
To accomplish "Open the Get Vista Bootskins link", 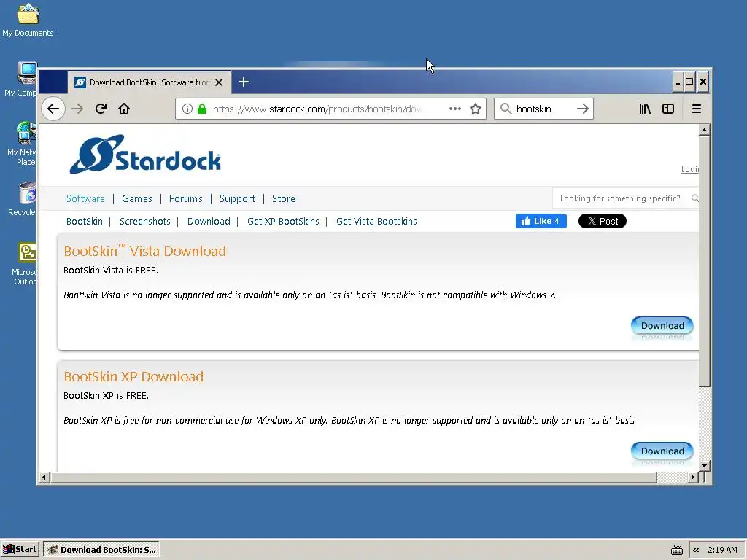I will [376, 222].
